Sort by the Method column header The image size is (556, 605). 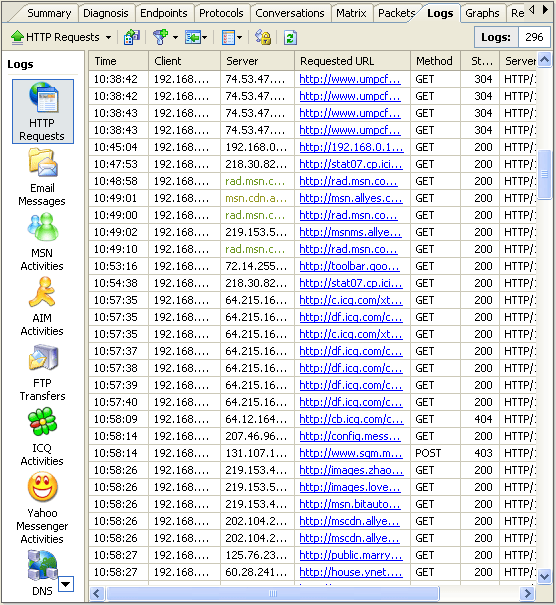(x=436, y=61)
